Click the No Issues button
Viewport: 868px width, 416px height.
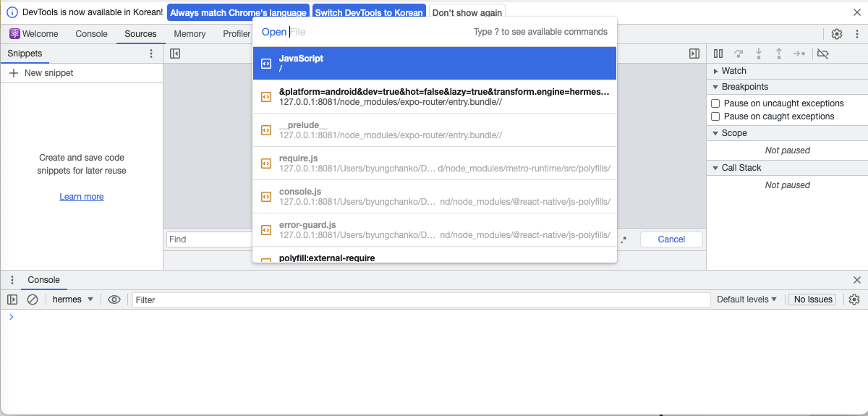point(813,300)
